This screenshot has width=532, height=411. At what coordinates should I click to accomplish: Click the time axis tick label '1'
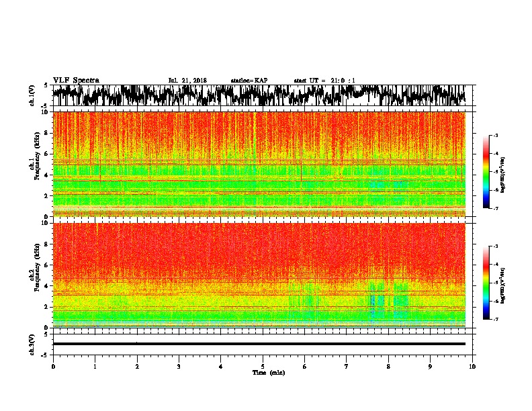click(x=95, y=366)
